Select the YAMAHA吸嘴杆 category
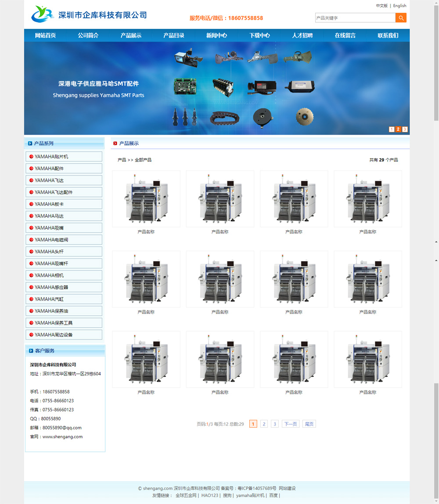This screenshot has height=504, width=439. click(x=64, y=264)
